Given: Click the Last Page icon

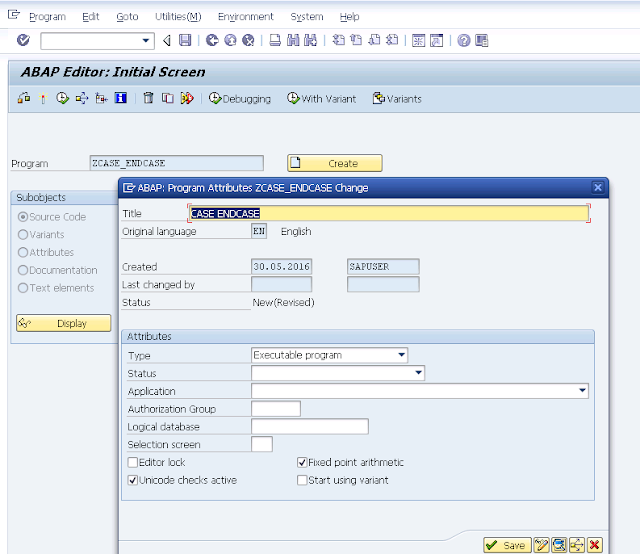Looking at the screenshot, I should click(x=392, y=40).
